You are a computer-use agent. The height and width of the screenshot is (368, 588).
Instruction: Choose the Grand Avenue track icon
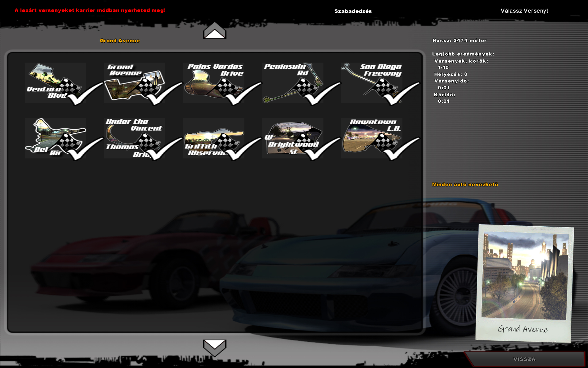(x=134, y=83)
